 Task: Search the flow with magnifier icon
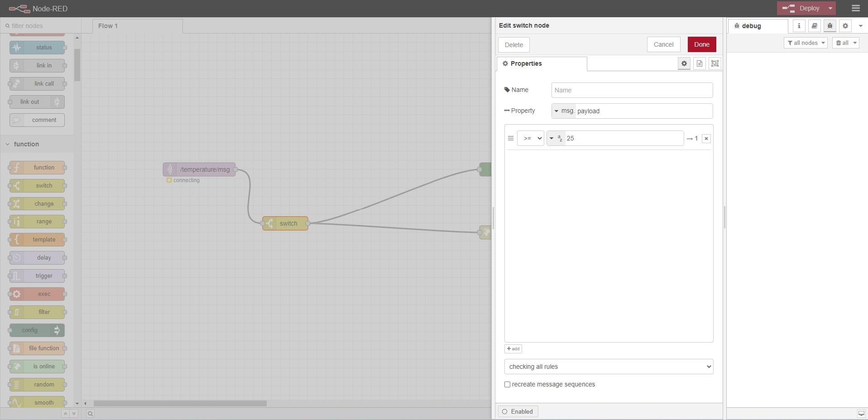(90, 414)
